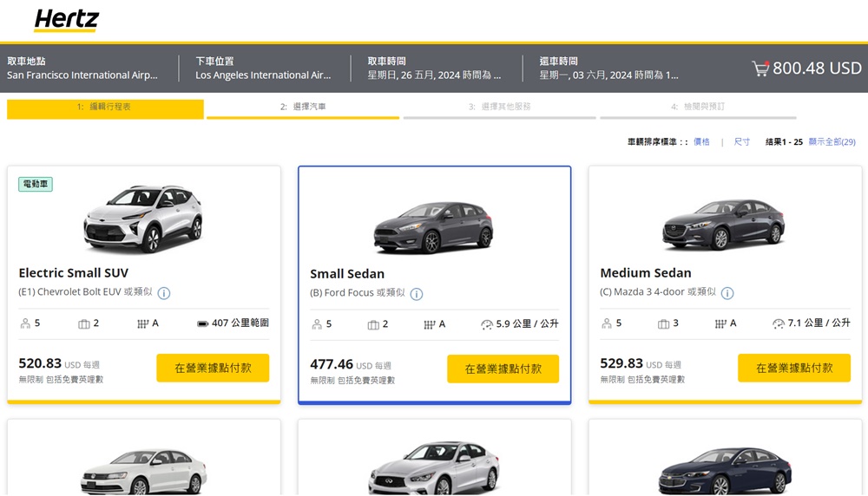Click transmission icon on Electric Small SUV card

pyautogui.click(x=143, y=324)
